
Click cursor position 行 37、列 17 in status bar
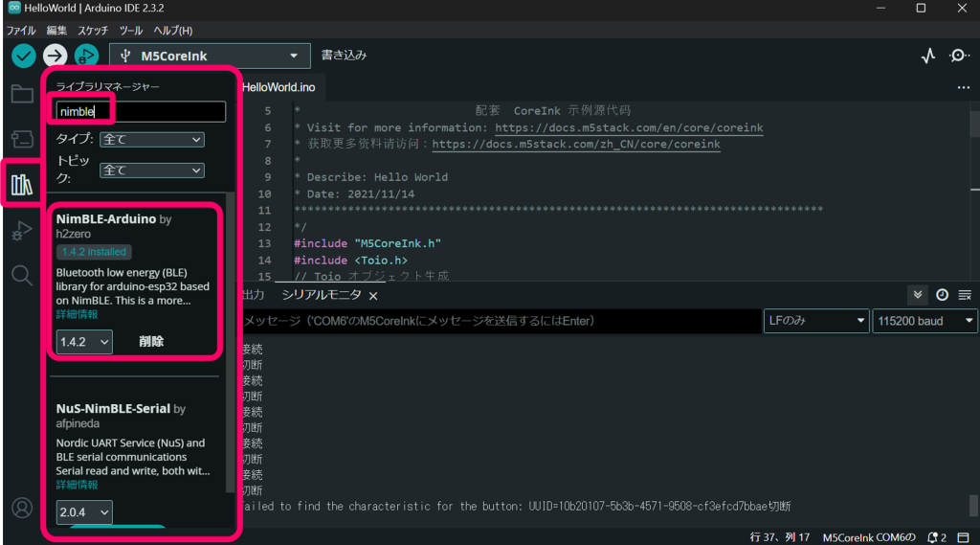[x=779, y=537]
